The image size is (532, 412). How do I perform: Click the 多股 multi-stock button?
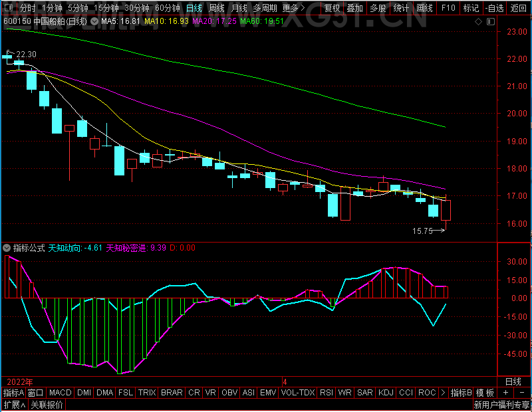point(378,8)
